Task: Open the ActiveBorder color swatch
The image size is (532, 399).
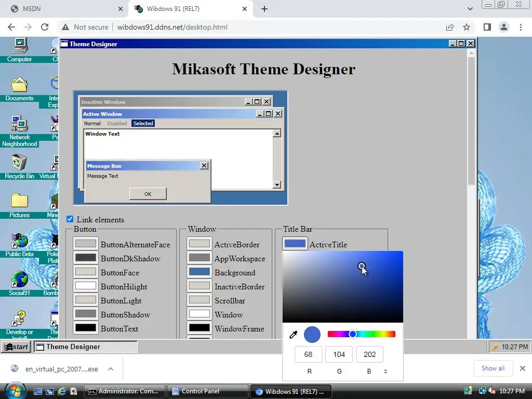Action: (x=199, y=244)
